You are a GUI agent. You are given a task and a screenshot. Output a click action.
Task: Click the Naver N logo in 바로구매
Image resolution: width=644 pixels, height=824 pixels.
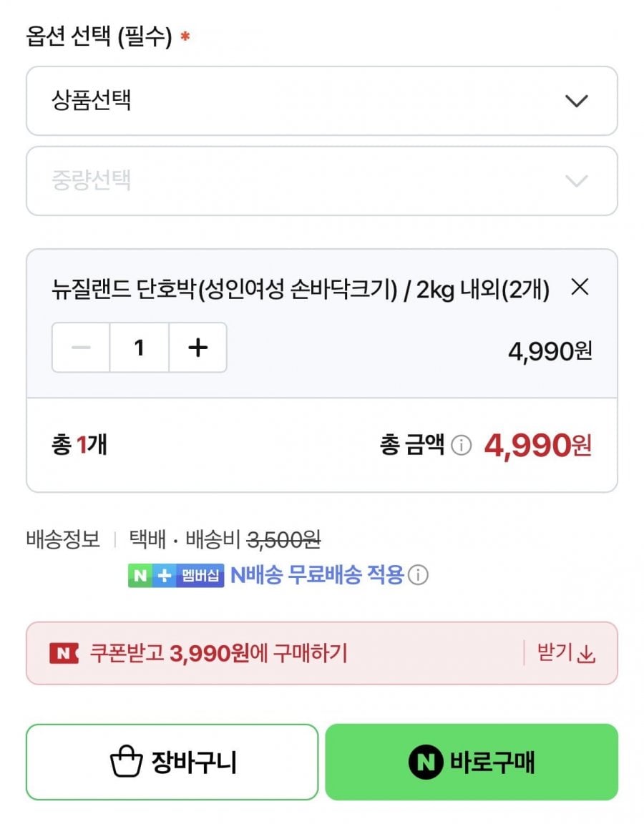point(425,762)
